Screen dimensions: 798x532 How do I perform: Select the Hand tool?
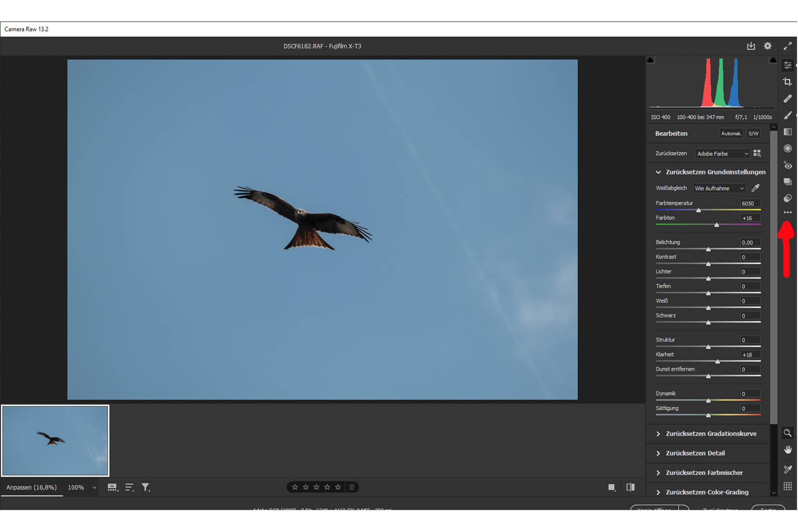787,450
